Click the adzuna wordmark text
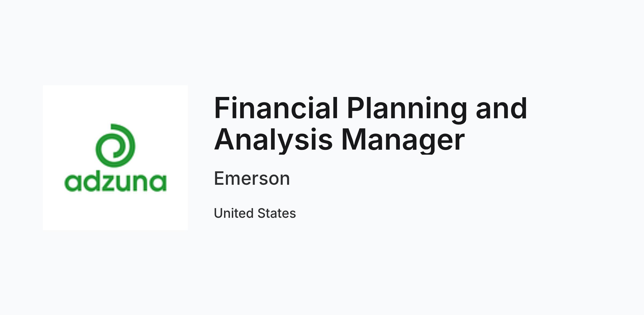The image size is (644, 315). (116, 182)
